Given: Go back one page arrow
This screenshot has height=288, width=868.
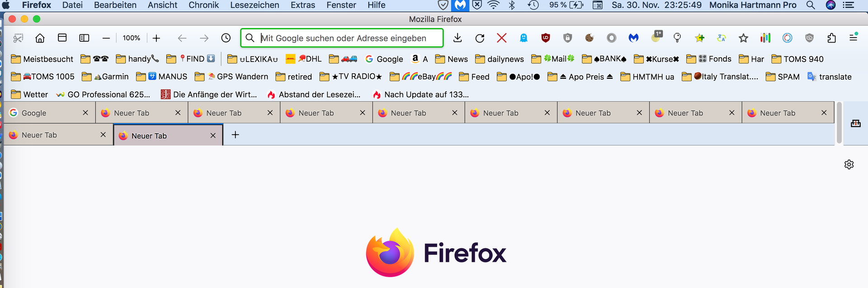Looking at the screenshot, I should (x=182, y=38).
